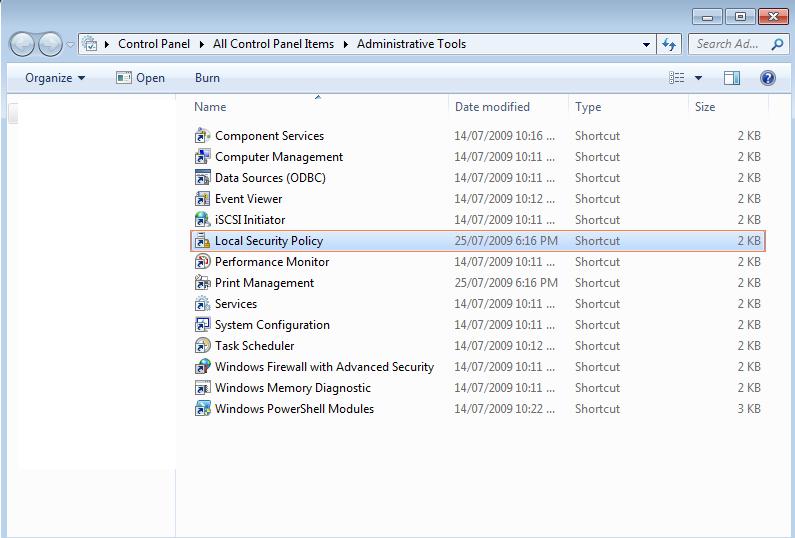Viewport: 795px width, 538px height.
Task: Click the 3 KB size of PowerShell Modules
Action: coord(749,409)
